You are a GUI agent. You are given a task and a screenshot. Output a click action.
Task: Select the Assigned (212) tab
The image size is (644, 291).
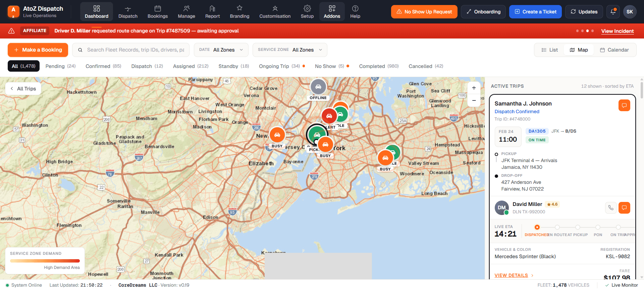[191, 66]
